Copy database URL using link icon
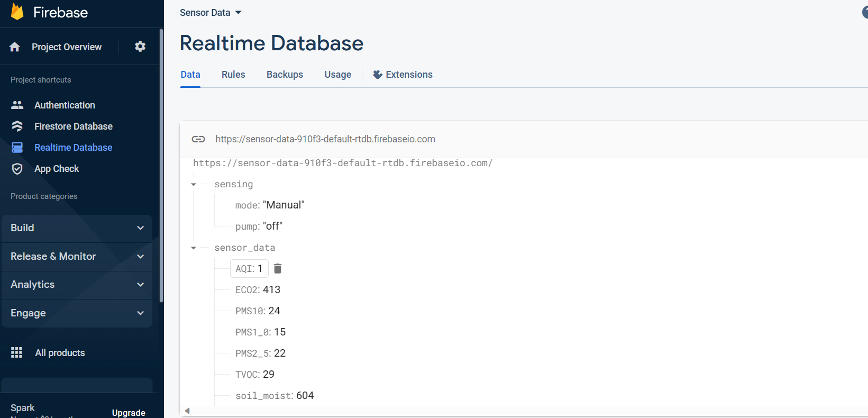This screenshot has height=418, width=868. 198,139
